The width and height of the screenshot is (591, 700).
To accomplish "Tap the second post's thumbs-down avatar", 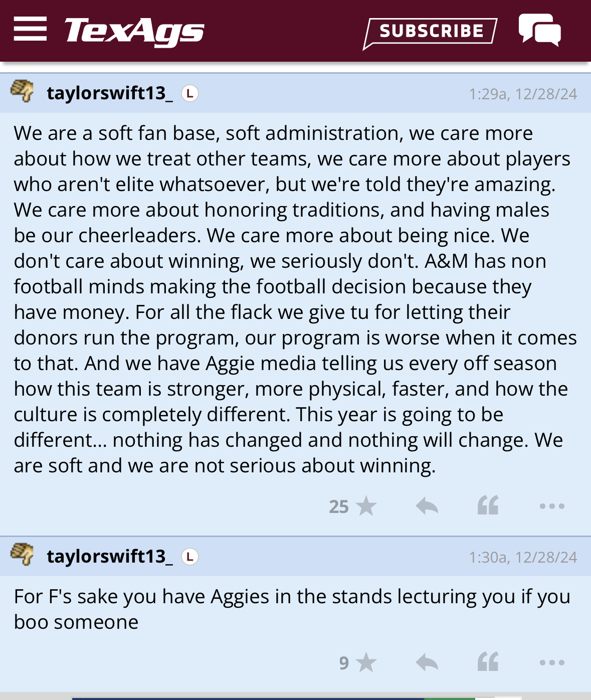I will (22, 555).
